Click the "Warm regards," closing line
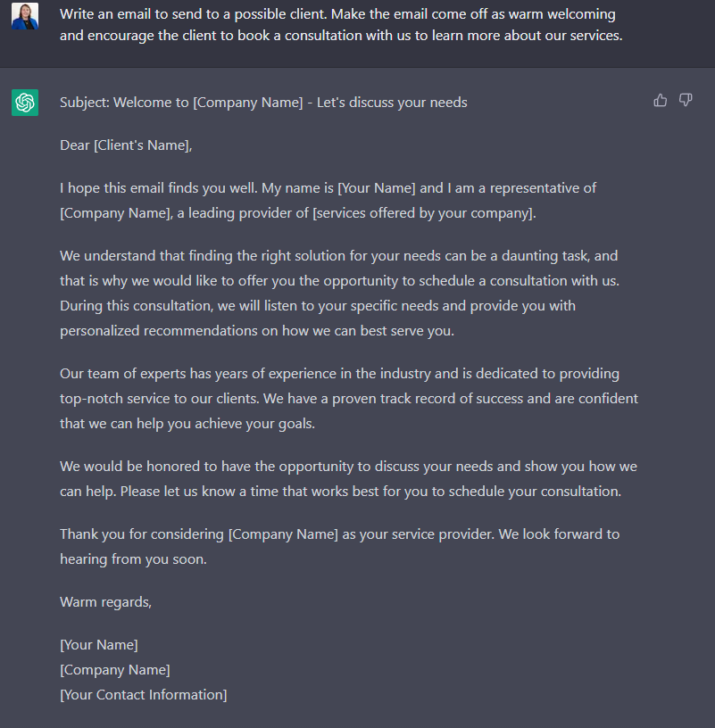Viewport: 715px width, 728px height. point(106,602)
